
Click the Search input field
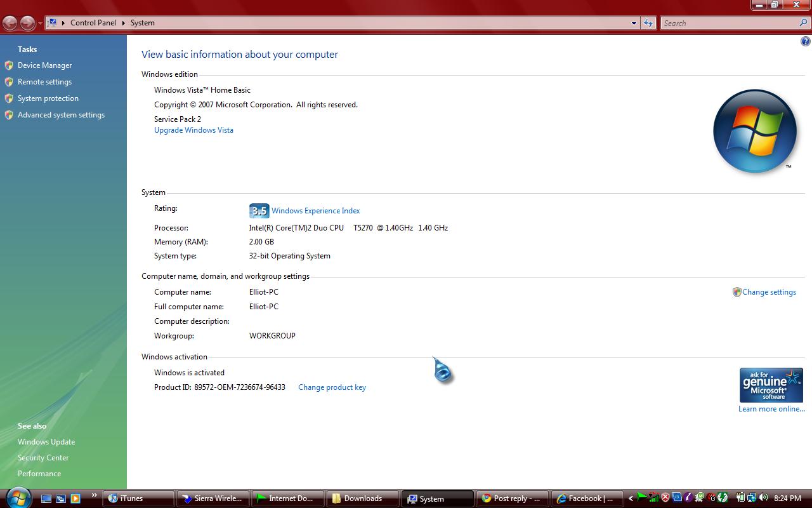coord(730,23)
